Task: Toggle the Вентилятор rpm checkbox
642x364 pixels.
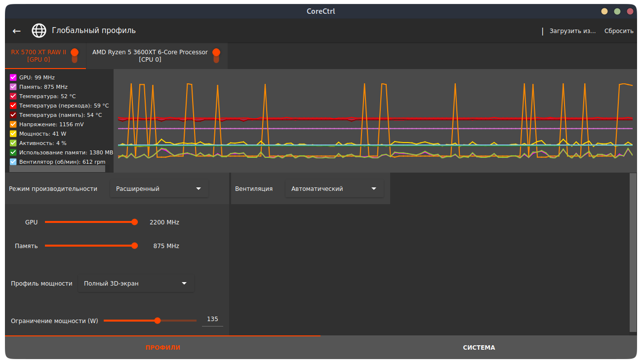Action: 13,162
